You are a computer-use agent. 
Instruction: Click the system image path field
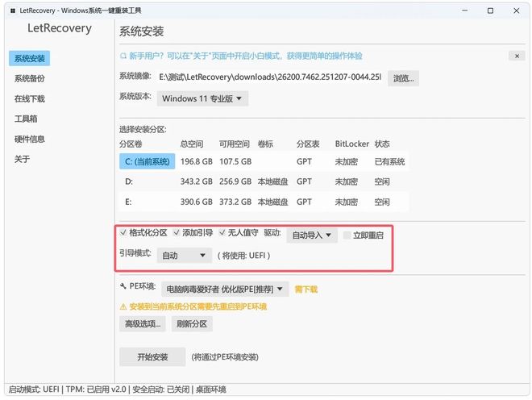click(270, 77)
